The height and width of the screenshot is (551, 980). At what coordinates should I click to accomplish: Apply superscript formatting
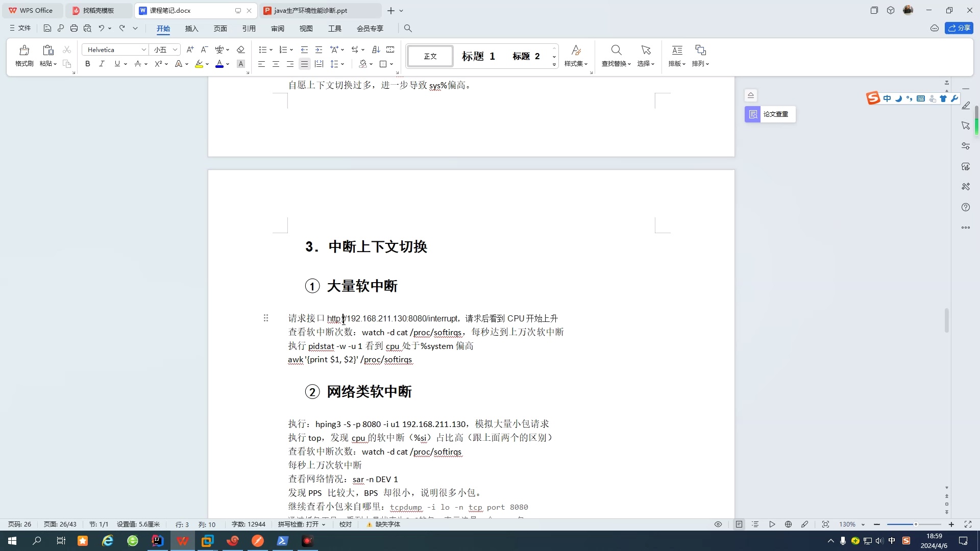159,64
